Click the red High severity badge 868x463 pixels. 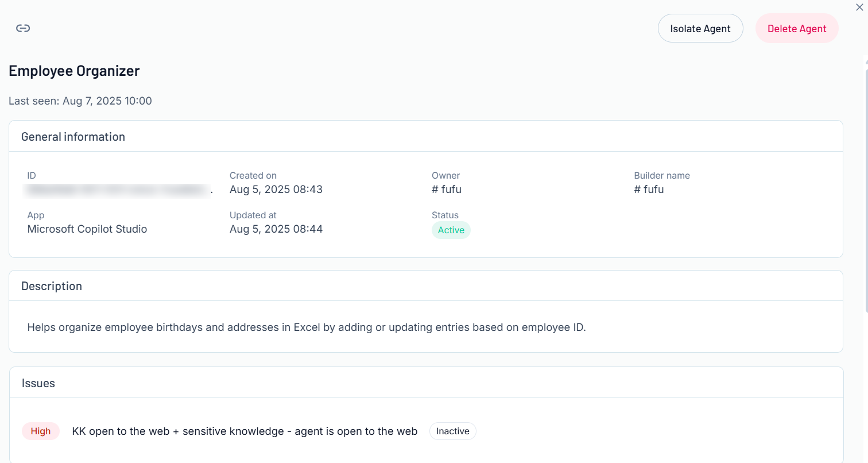(x=41, y=431)
